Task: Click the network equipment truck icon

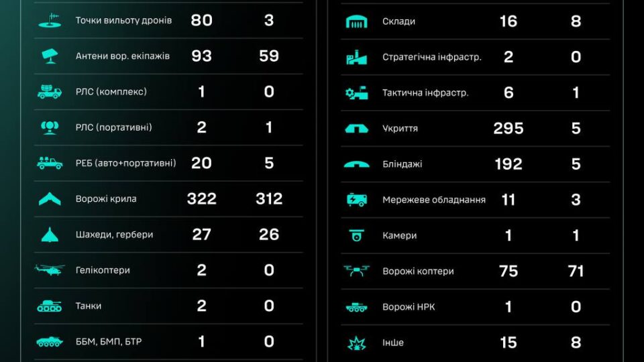Action: [356, 200]
